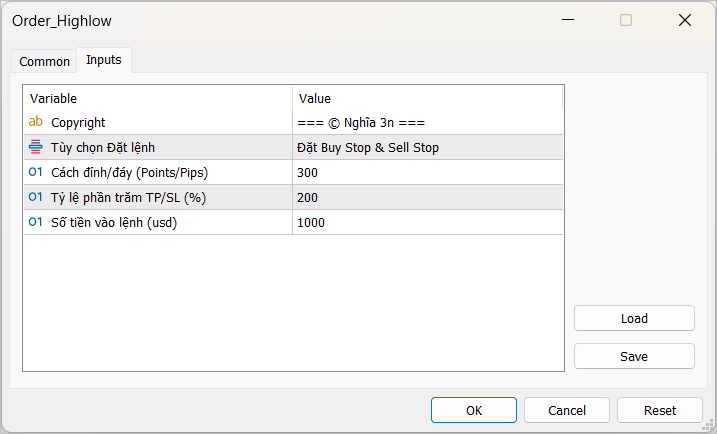Viewport: 717px width, 434px height.
Task: Close the Order_Highlow dialog window
Action: pyautogui.click(x=685, y=20)
